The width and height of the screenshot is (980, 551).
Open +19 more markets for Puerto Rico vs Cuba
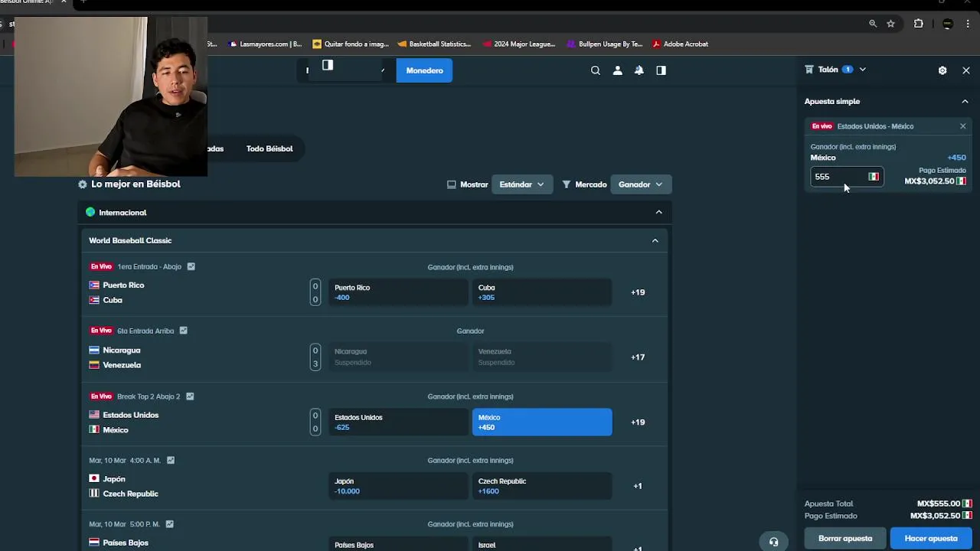click(x=638, y=292)
